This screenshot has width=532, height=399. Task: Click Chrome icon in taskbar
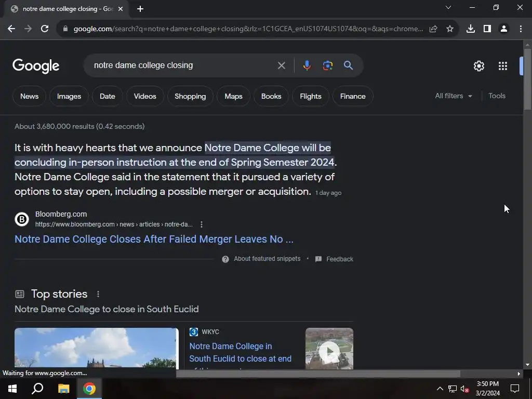(89, 389)
